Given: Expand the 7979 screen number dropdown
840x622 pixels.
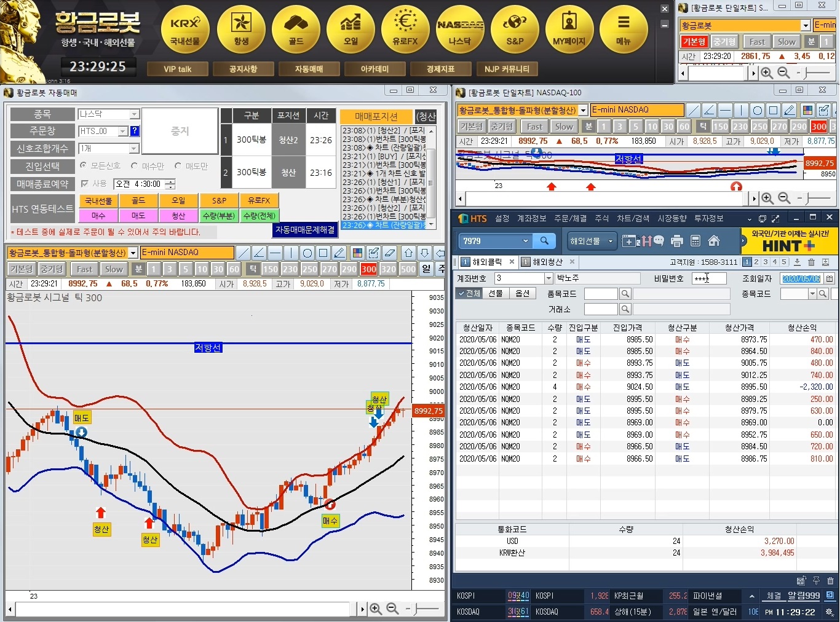Looking at the screenshot, I should (x=525, y=241).
